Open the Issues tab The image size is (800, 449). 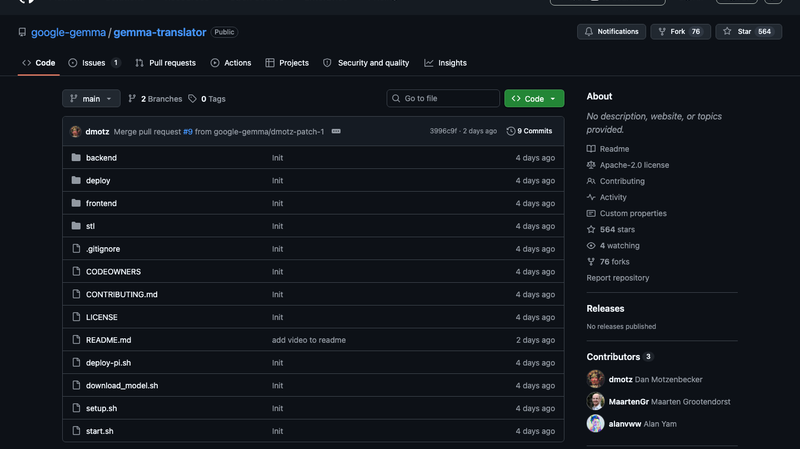pyautogui.click(x=94, y=63)
